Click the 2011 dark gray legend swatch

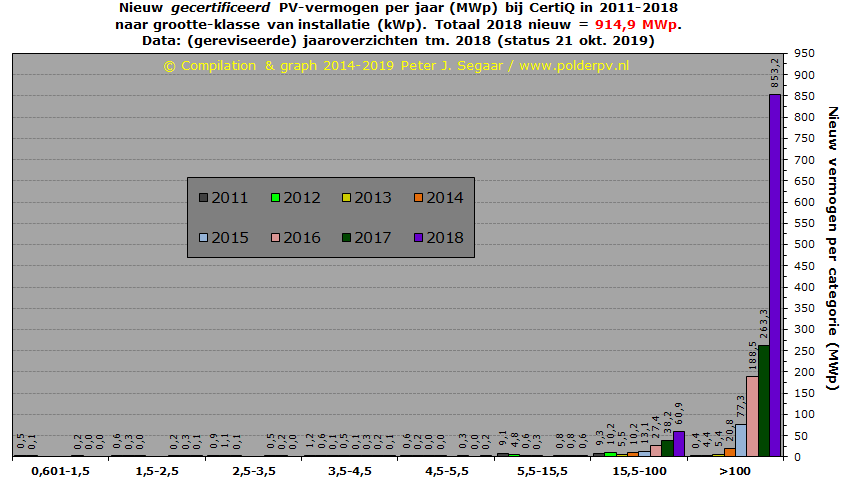pyautogui.click(x=204, y=198)
